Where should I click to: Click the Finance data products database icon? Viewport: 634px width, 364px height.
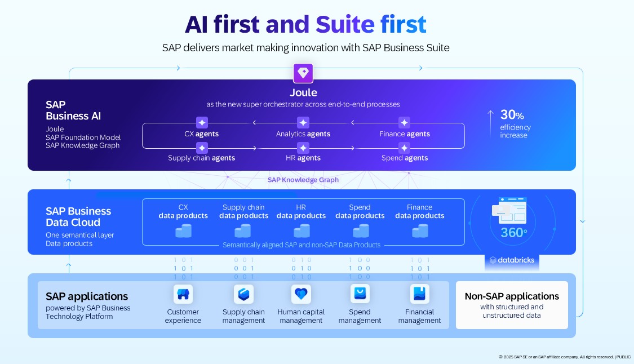click(x=420, y=230)
